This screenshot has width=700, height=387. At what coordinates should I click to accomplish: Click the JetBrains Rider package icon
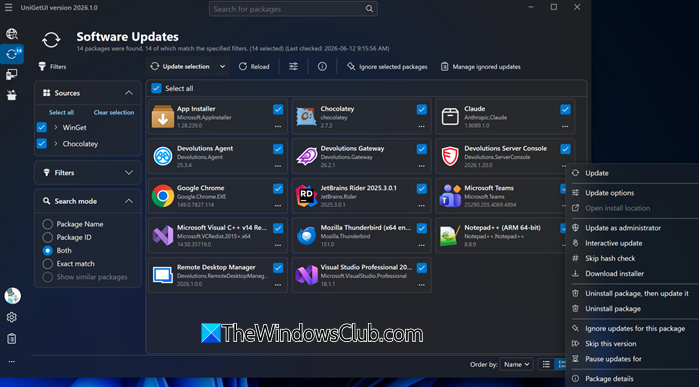point(306,196)
